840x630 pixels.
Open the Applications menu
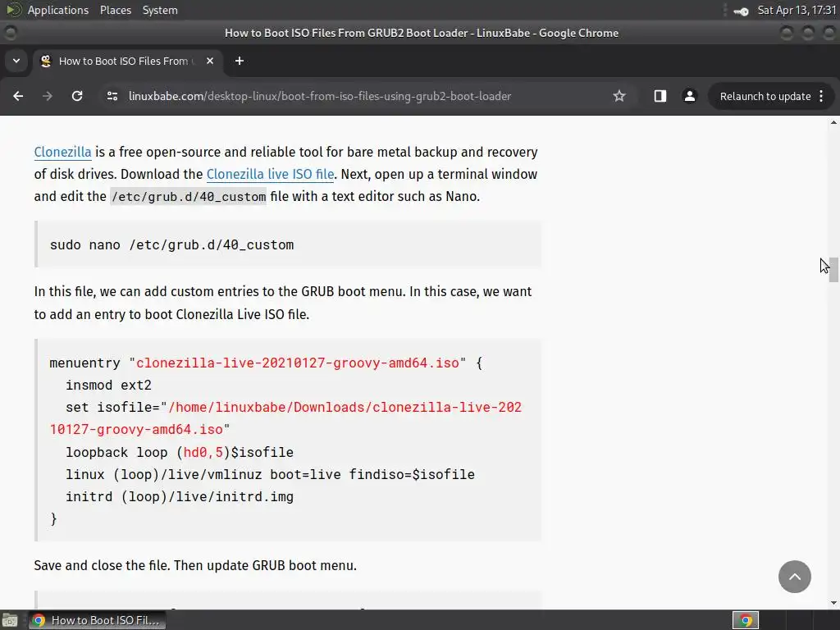[58, 10]
